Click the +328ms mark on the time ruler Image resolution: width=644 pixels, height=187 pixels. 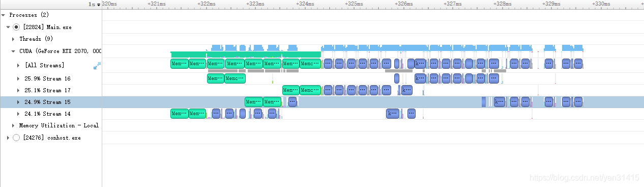502,4
